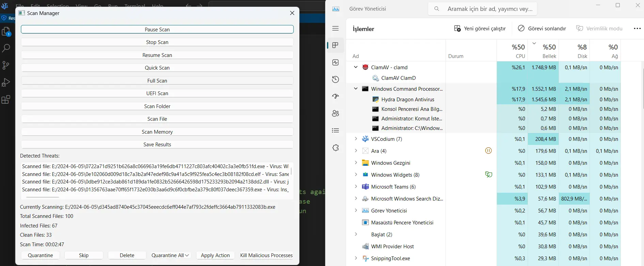This screenshot has height=266, width=644.
Task: Expand the VSCodium (7) process group
Action: tap(356, 139)
